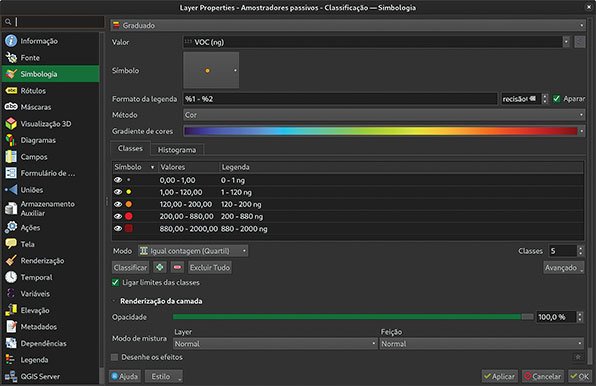This screenshot has width=596, height=386.
Task: Uncheck the Aparar checkbox
Action: point(556,99)
